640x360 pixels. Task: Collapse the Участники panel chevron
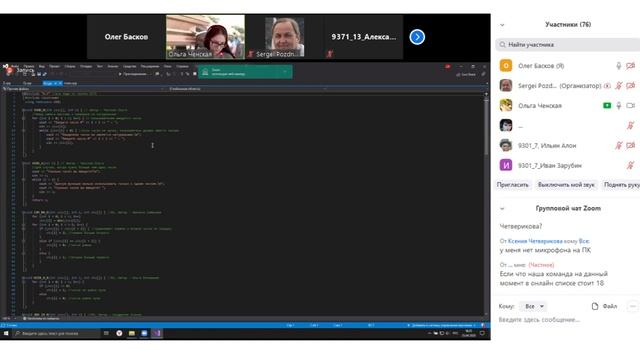tap(502, 25)
